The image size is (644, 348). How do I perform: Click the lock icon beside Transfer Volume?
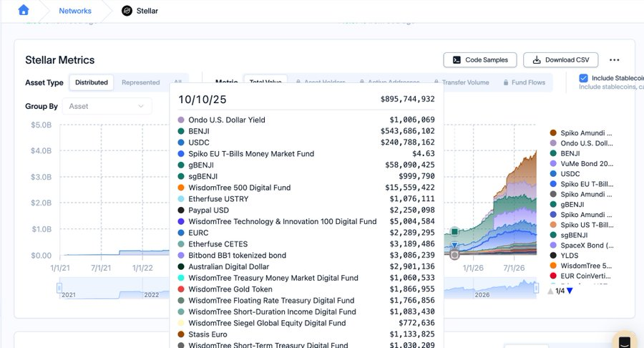436,82
